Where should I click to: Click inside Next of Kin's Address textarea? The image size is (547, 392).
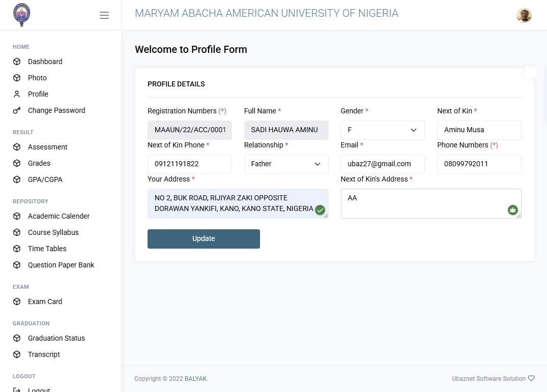pos(431,203)
